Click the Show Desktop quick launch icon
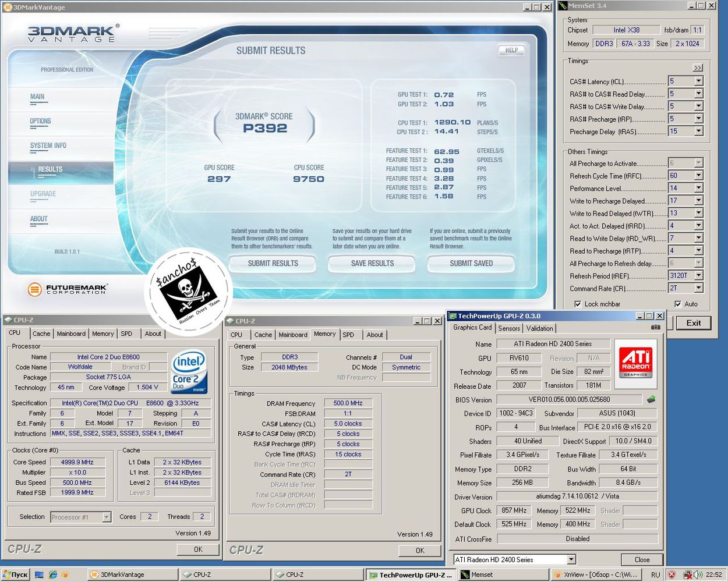The width and height of the screenshot is (728, 582). point(39,574)
